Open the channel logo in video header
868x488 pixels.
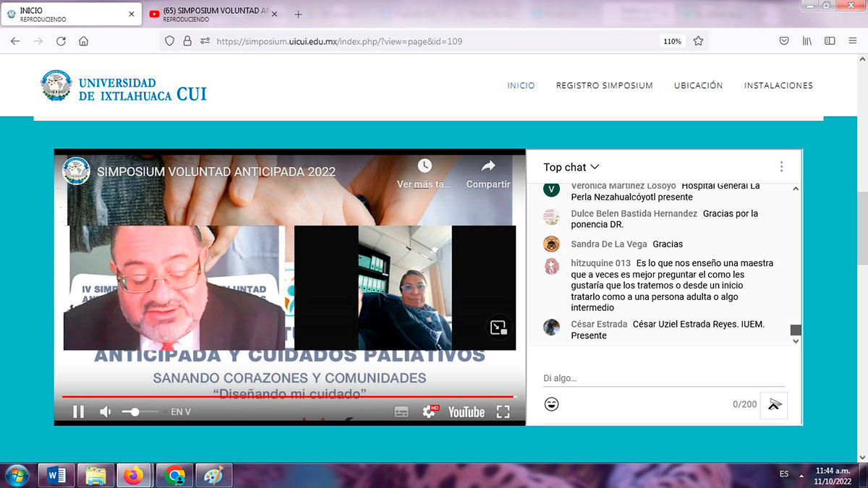pyautogui.click(x=77, y=171)
